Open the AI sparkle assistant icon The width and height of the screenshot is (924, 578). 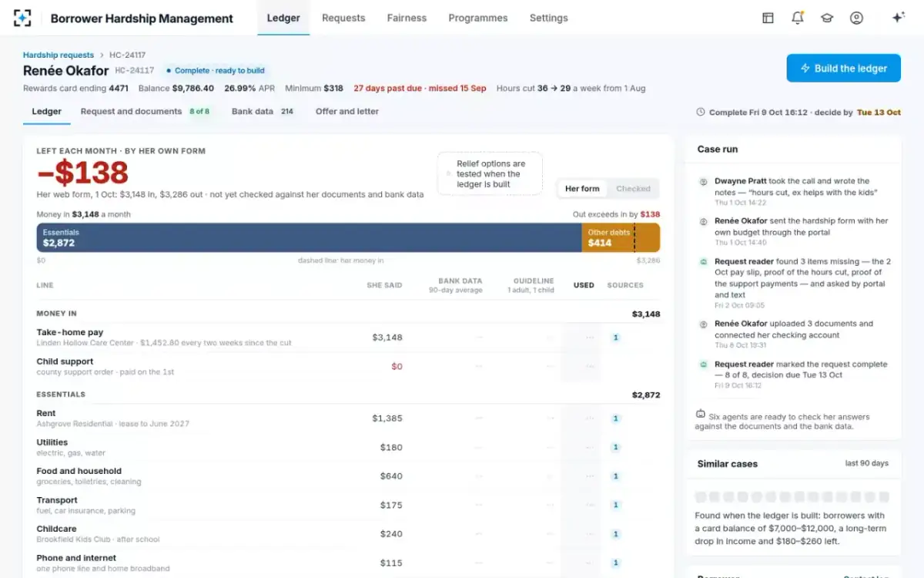[898, 18]
